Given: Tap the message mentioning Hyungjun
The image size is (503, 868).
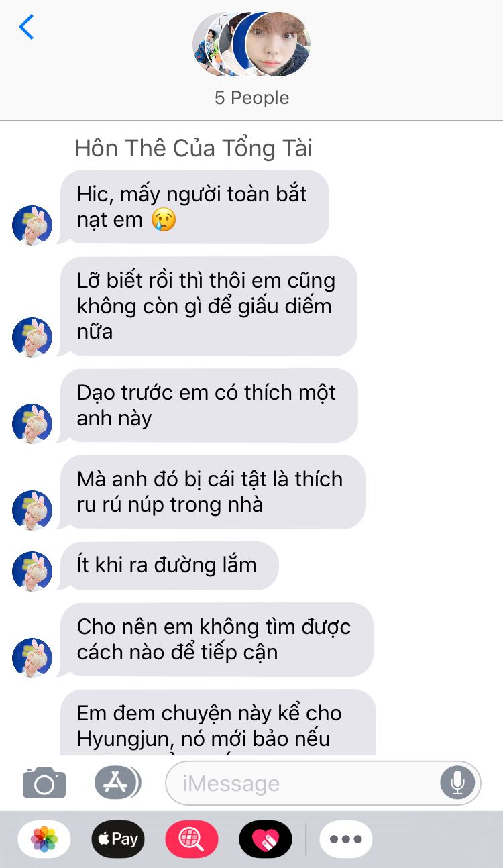Looking at the screenshot, I should pos(217,722).
